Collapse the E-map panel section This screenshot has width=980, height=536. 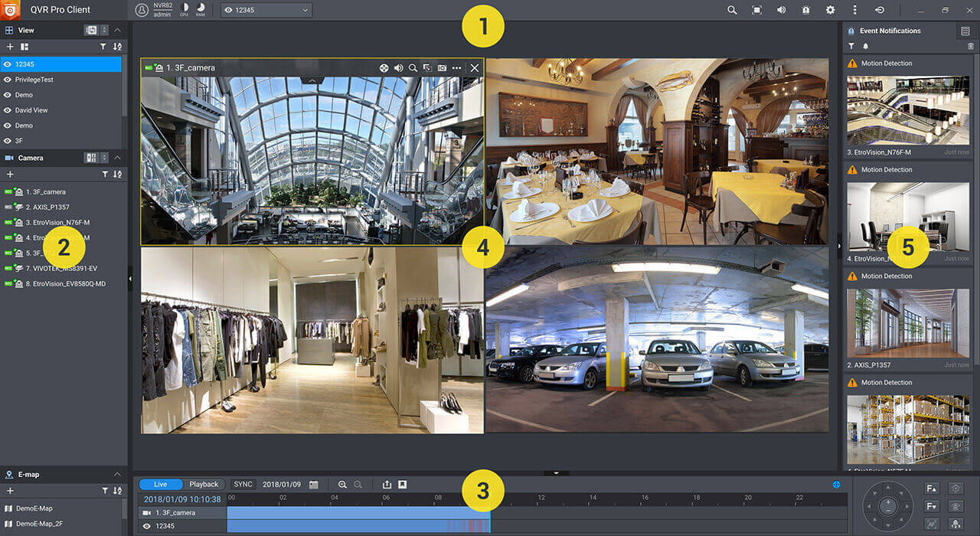(x=117, y=474)
